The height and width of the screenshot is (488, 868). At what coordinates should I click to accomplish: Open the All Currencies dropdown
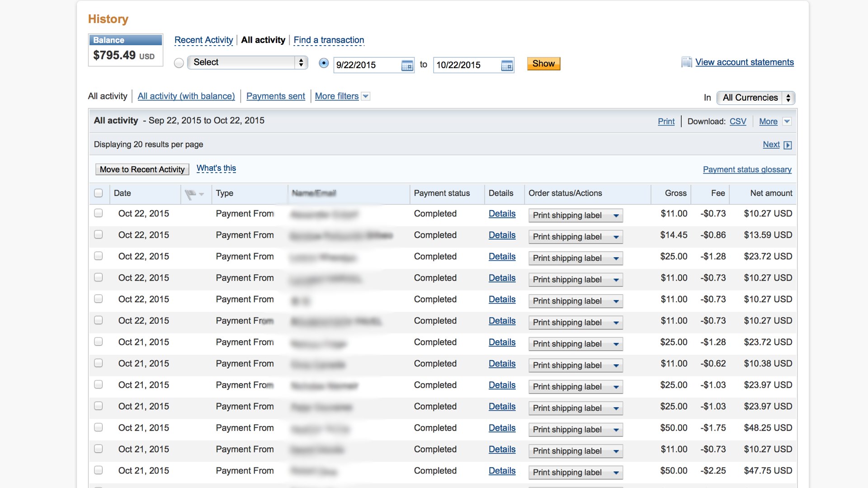tap(755, 98)
